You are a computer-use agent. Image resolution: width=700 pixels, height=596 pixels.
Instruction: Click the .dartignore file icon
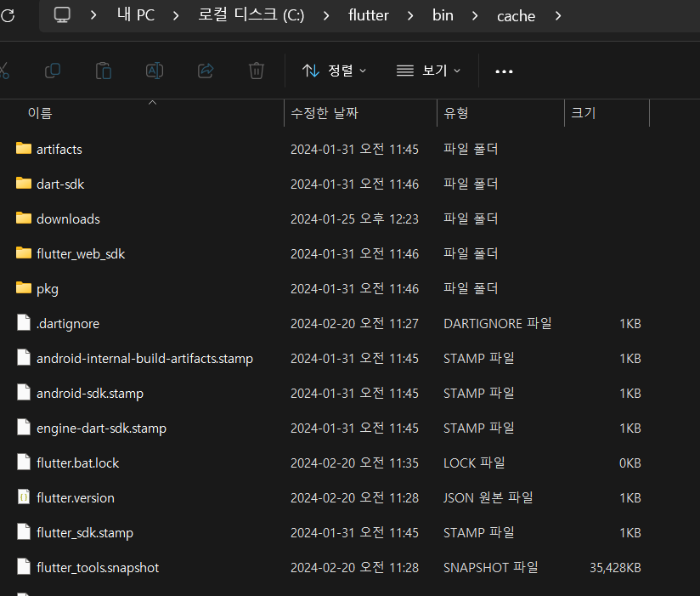(24, 322)
